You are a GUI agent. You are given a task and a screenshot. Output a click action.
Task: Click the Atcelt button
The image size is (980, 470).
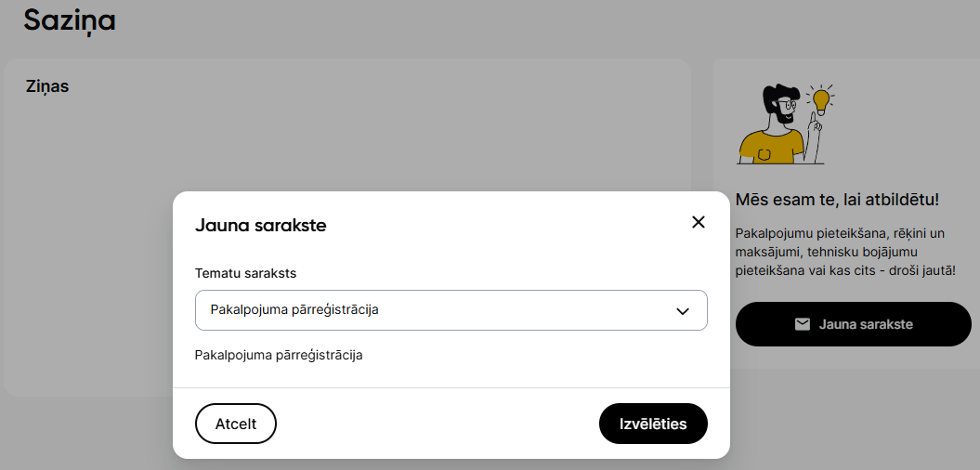click(236, 424)
